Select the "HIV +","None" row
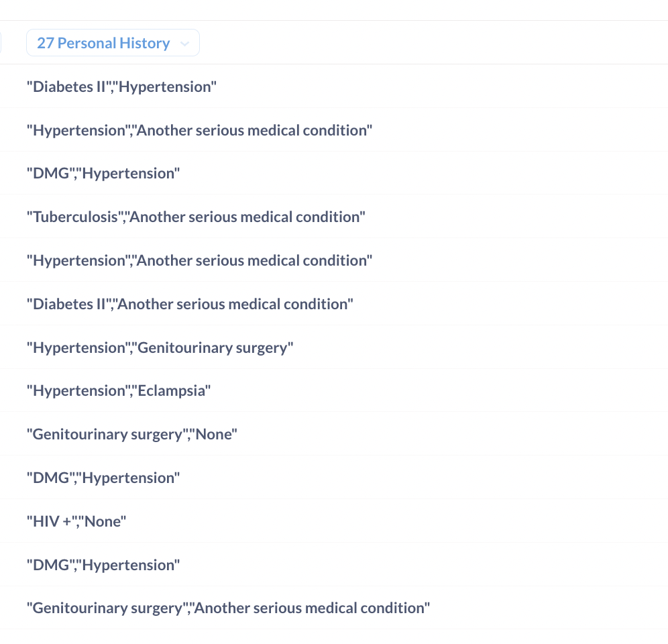668x644 pixels. pyautogui.click(x=76, y=521)
